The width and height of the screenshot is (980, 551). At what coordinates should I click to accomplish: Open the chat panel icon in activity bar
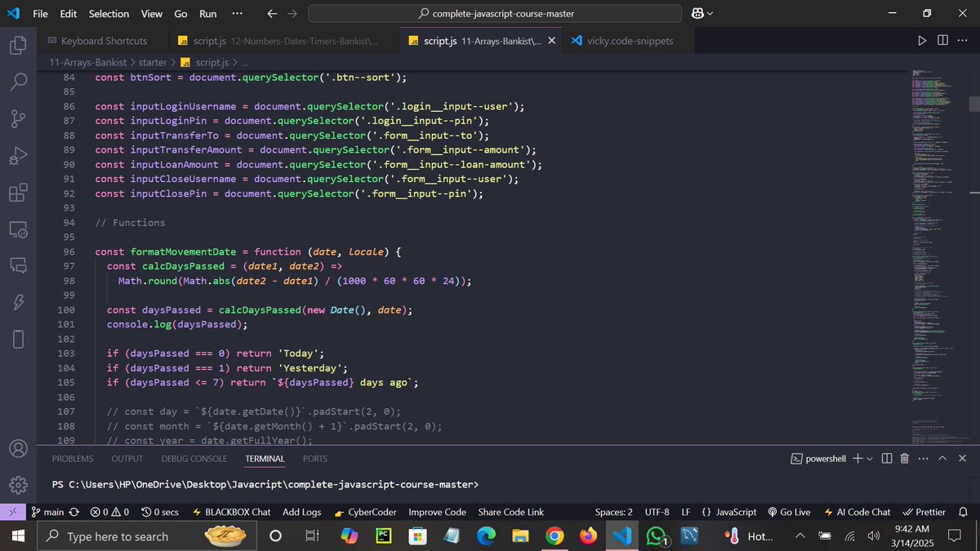click(x=18, y=265)
